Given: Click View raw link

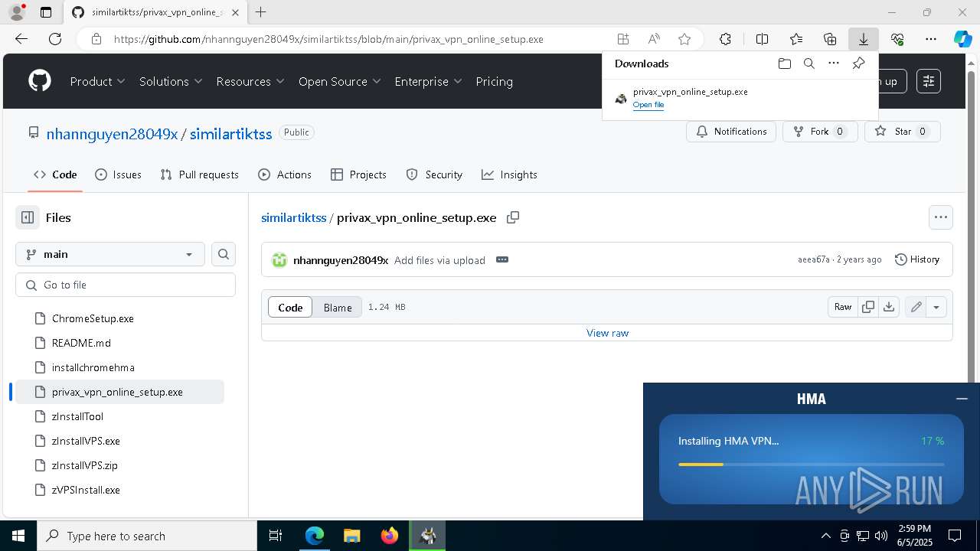Looking at the screenshot, I should pyautogui.click(x=607, y=333).
